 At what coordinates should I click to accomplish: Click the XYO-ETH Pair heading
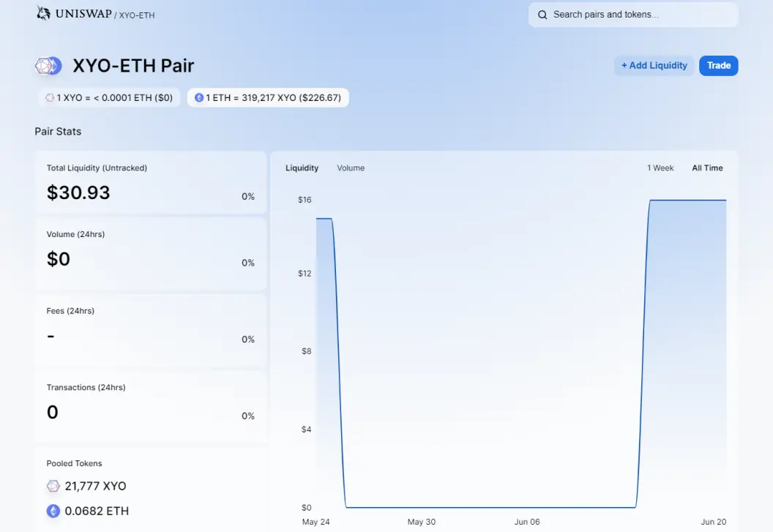[x=134, y=66]
